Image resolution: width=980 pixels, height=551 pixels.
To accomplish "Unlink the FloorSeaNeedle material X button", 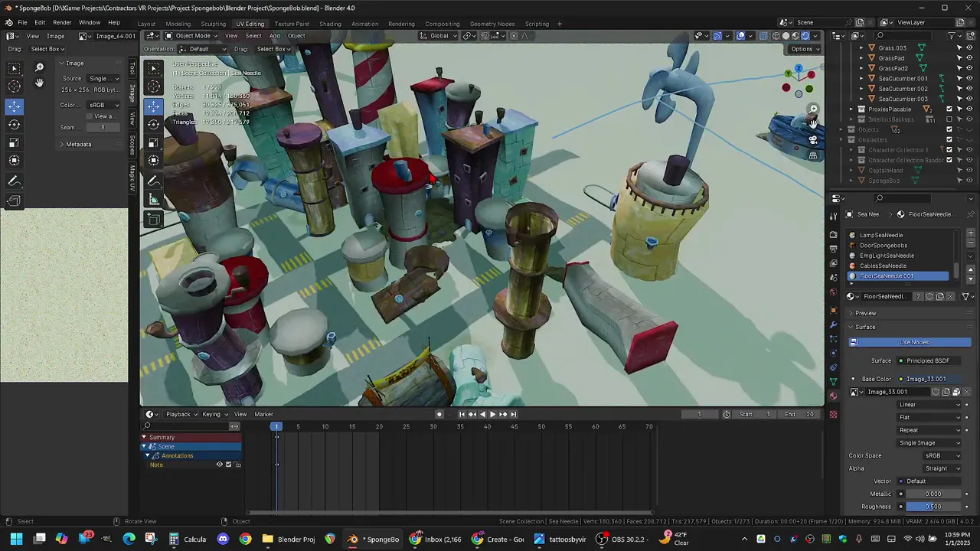I will coord(951,296).
